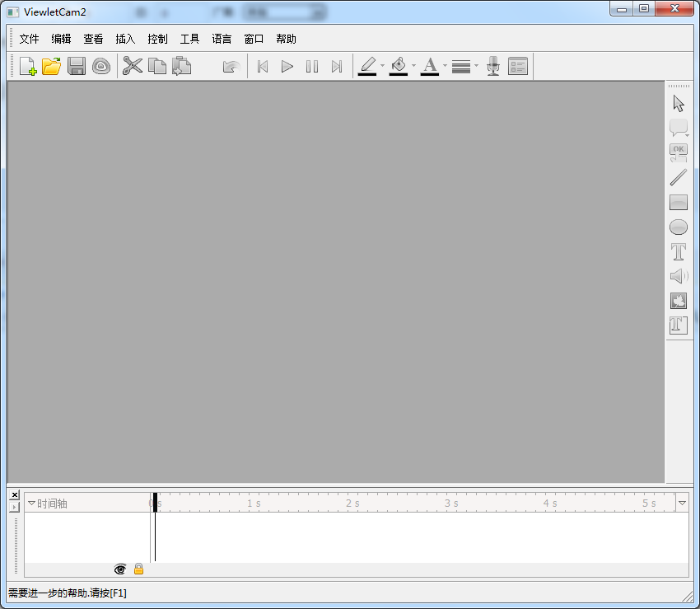Collapse the 时间轴 timeline panel
The image size is (700, 609).
click(x=31, y=503)
